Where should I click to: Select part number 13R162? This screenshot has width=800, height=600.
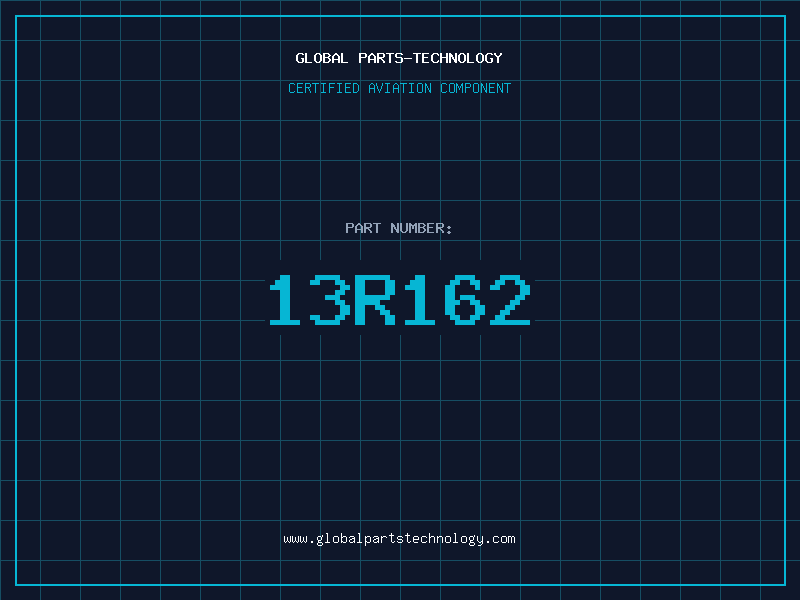[400, 299]
